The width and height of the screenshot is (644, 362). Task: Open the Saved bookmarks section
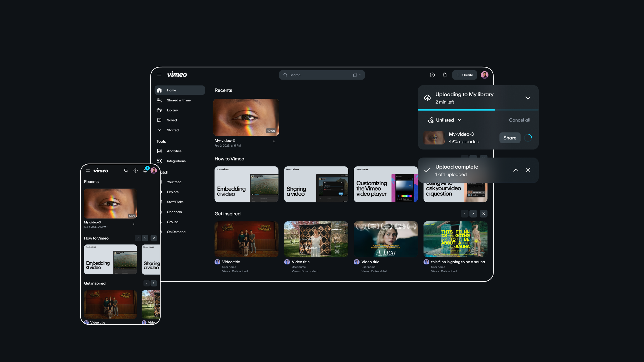(x=171, y=120)
